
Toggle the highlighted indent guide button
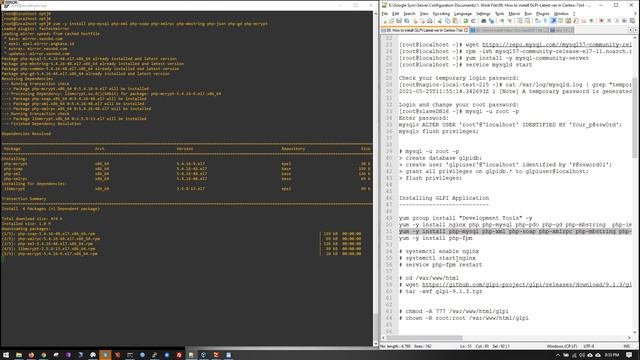coord(553,21)
